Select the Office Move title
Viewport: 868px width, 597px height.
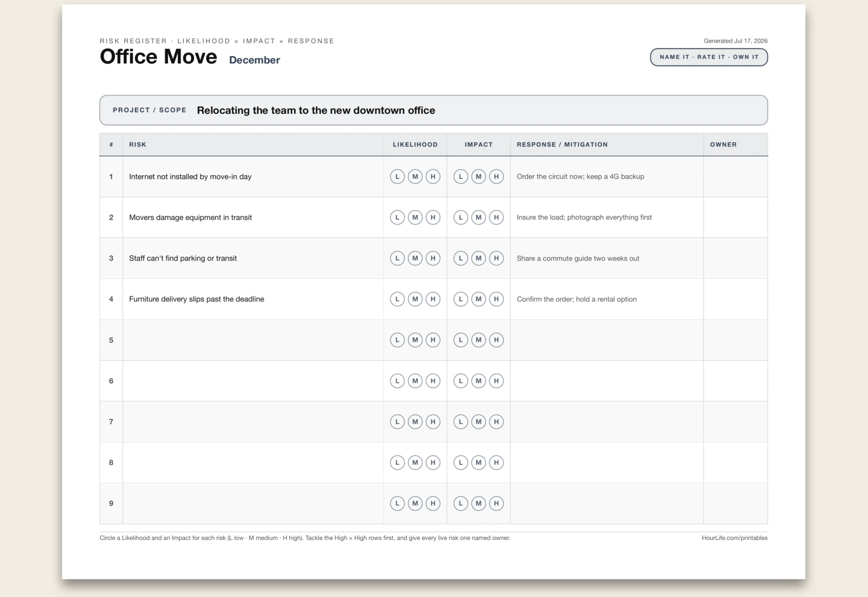coord(158,57)
